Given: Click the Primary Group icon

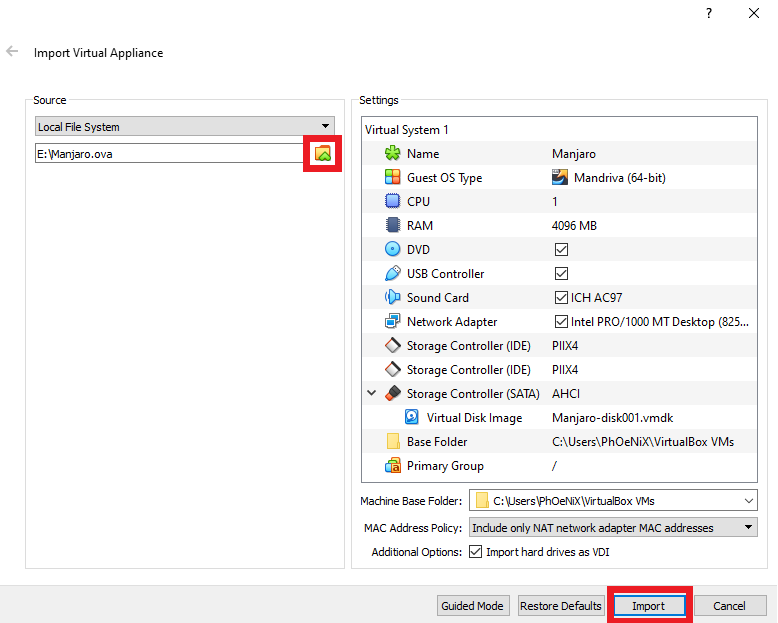Looking at the screenshot, I should coord(392,465).
